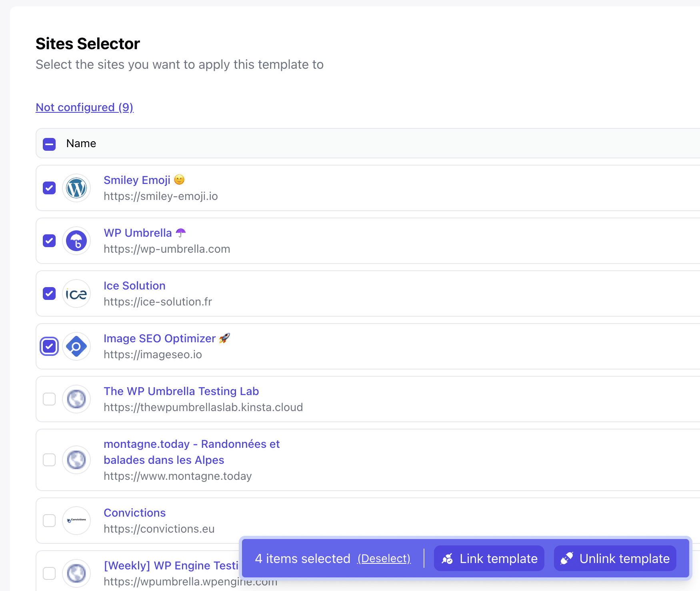Screen dimensions: 700x591
Task: Click the 4 items selected text
Action: point(302,559)
